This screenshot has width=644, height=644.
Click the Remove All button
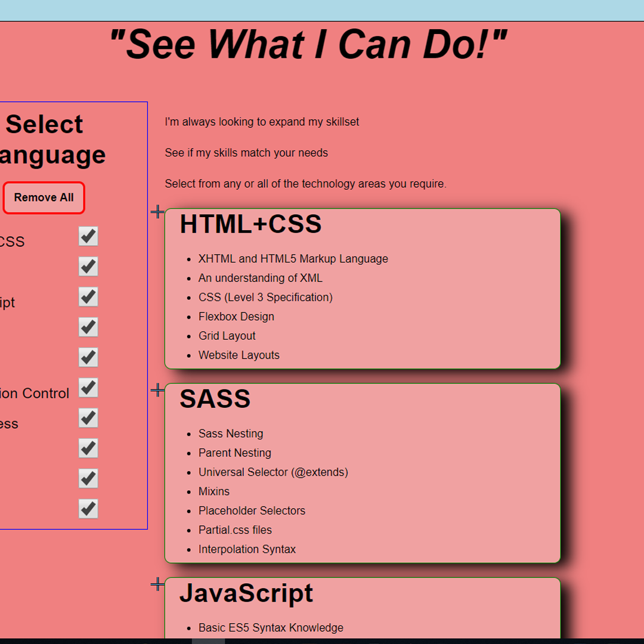(x=44, y=197)
